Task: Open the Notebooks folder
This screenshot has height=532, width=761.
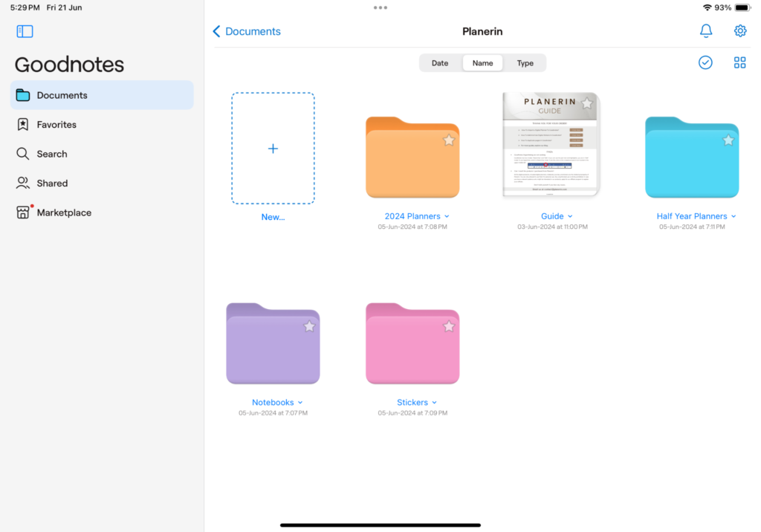Action: (x=273, y=343)
